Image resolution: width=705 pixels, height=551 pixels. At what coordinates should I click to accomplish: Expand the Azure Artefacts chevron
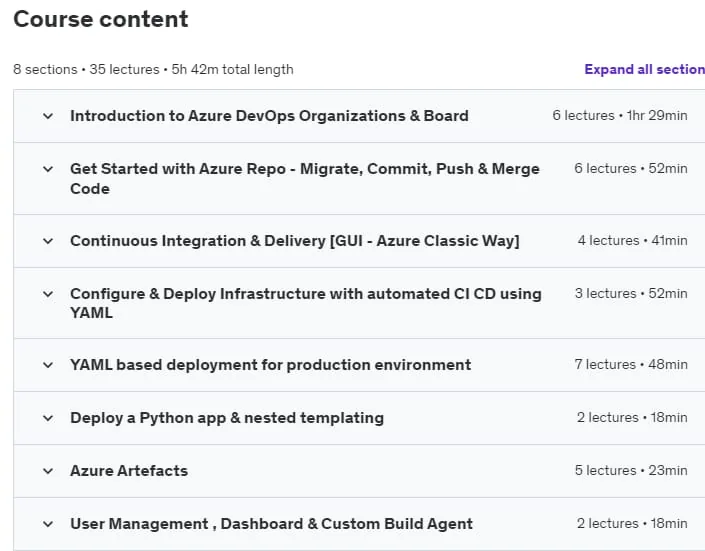point(48,471)
